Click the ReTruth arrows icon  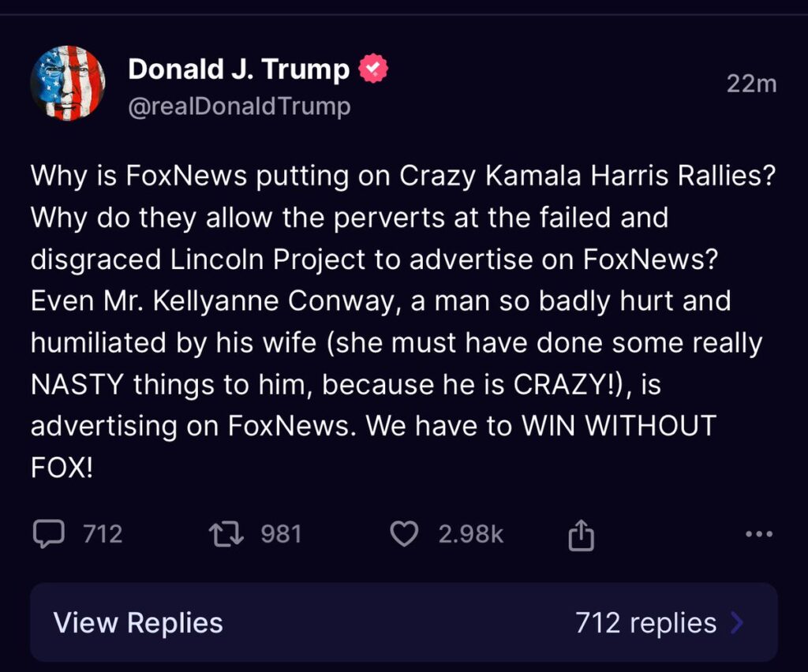[227, 534]
